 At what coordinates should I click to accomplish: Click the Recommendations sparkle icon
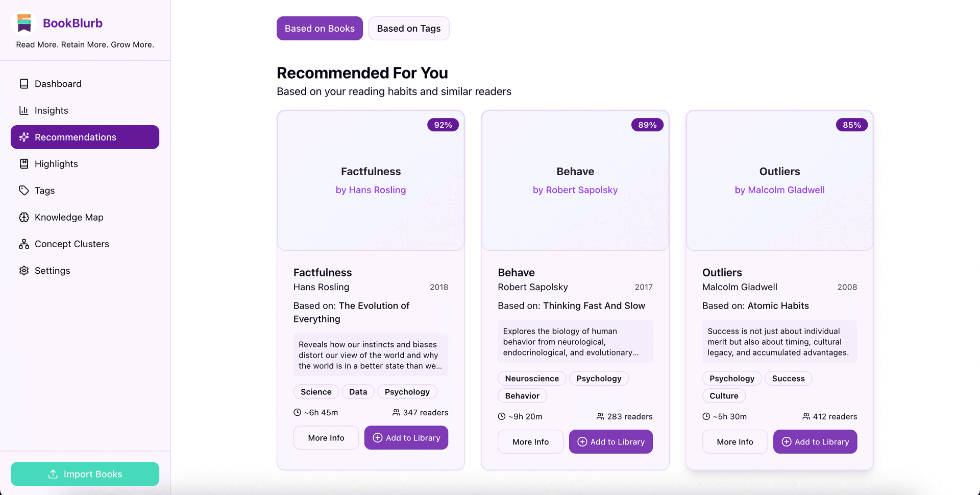click(x=24, y=137)
